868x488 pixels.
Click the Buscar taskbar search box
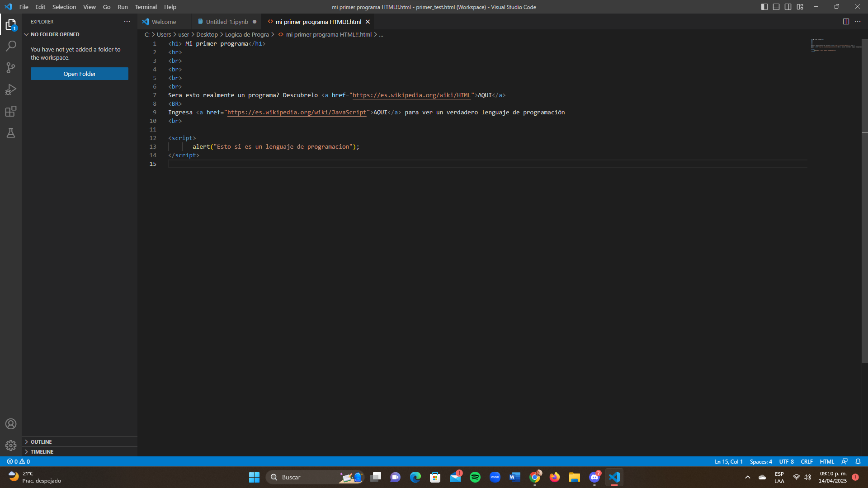tap(315, 477)
